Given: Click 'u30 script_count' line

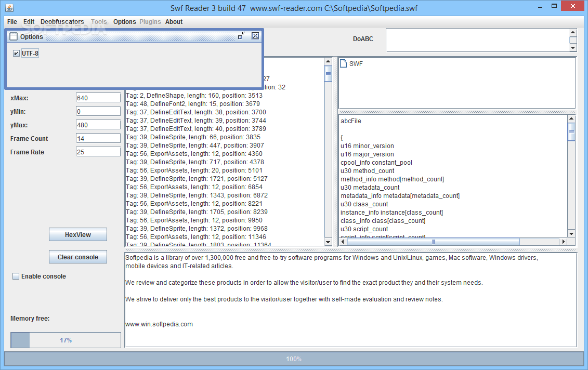Looking at the screenshot, I should coord(364,229).
